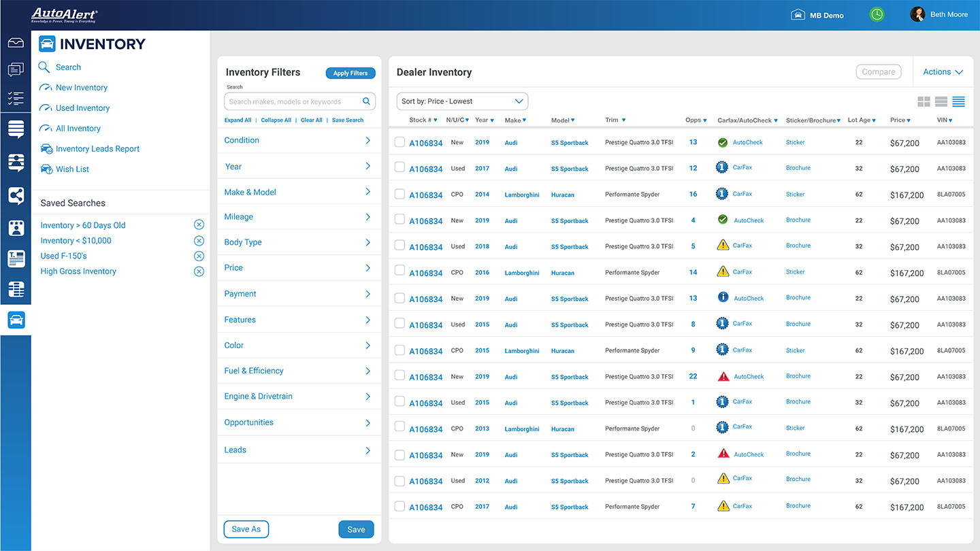This screenshot has width=980, height=551.
Task: Sort by Lot Age column header
Action: [862, 120]
